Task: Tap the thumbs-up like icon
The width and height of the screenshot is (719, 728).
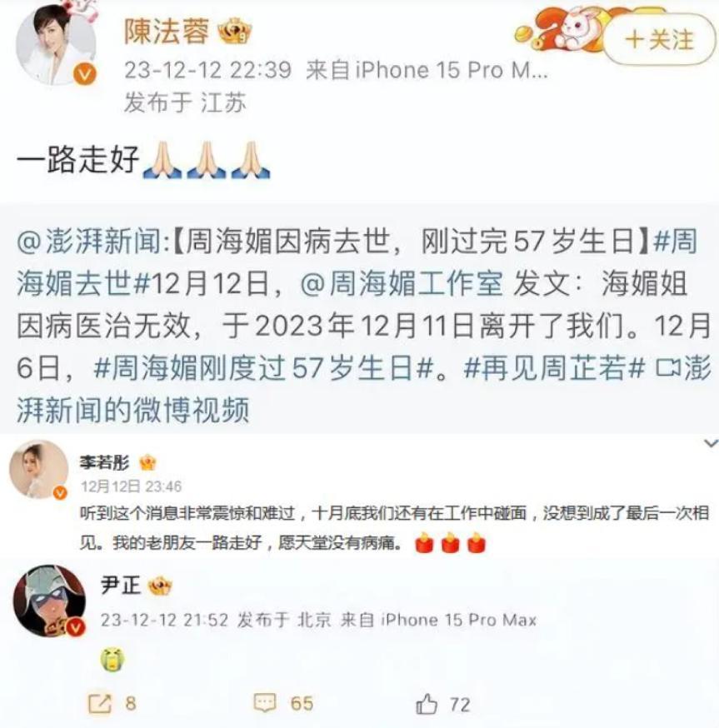Action: [x=427, y=703]
